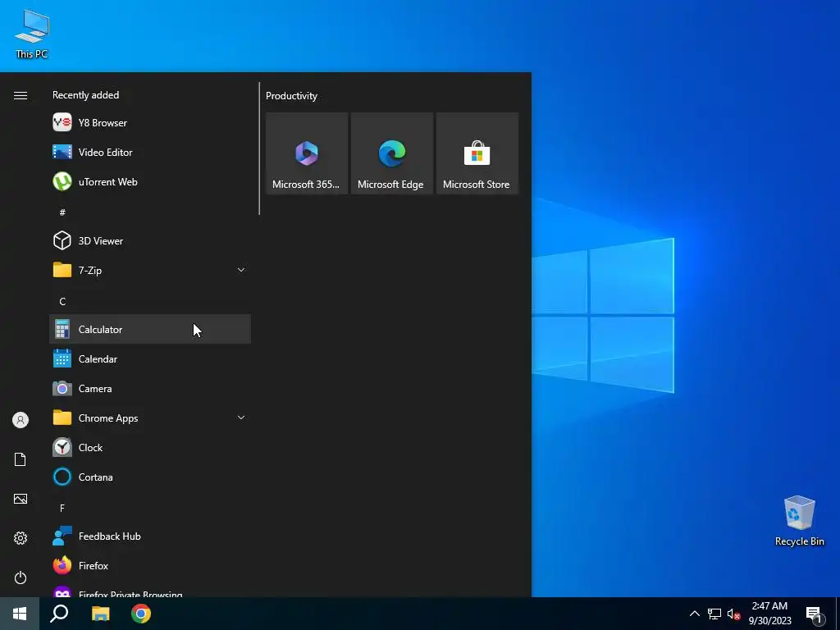Image resolution: width=840 pixels, height=630 pixels.
Task: Click the Power button icon
Action: click(21, 577)
